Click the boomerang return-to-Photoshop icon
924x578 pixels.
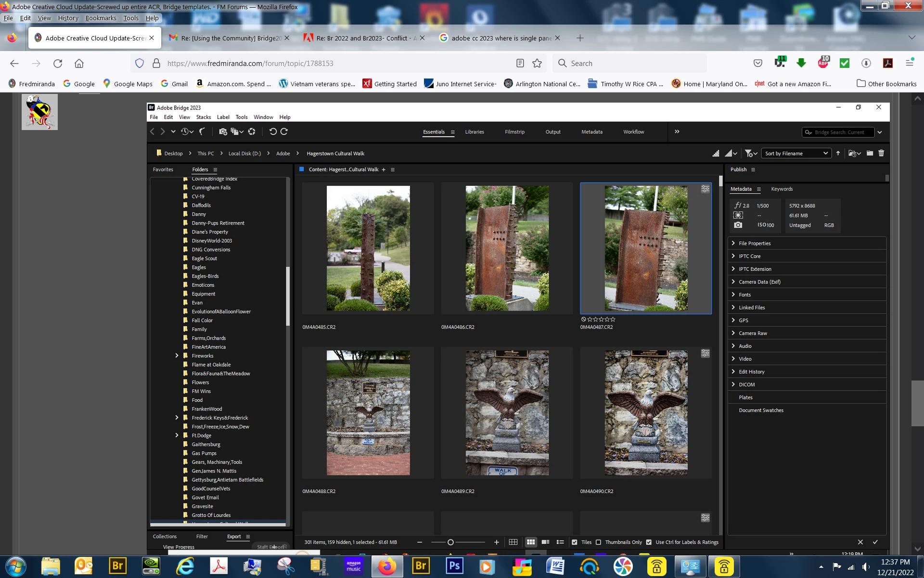[x=202, y=131]
